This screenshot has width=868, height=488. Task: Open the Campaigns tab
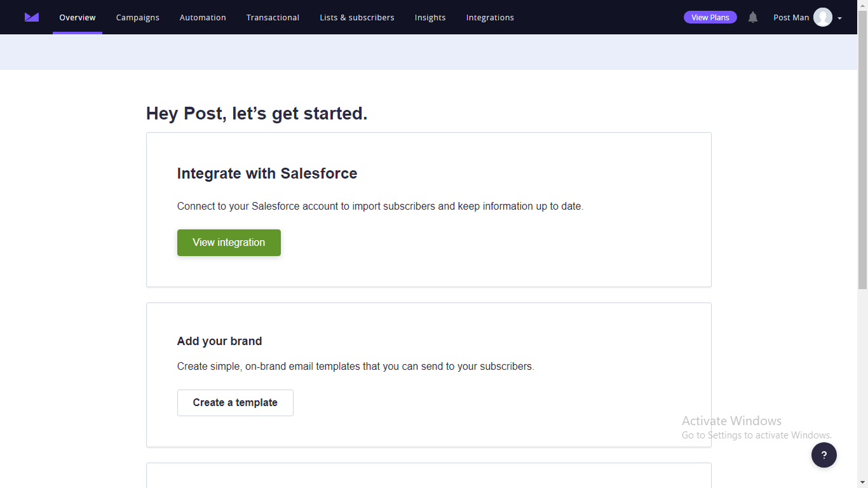[x=138, y=17]
